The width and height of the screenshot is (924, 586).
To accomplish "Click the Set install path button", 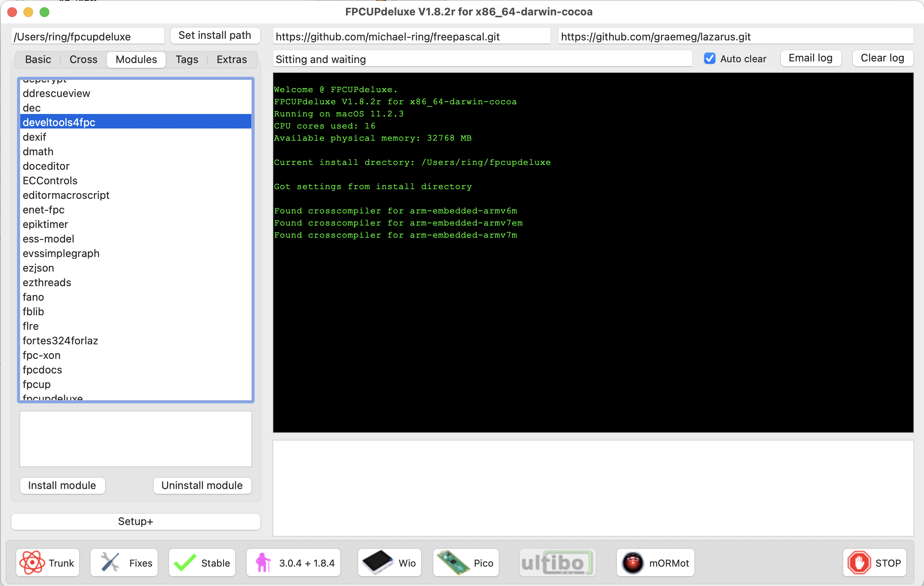I will click(215, 36).
